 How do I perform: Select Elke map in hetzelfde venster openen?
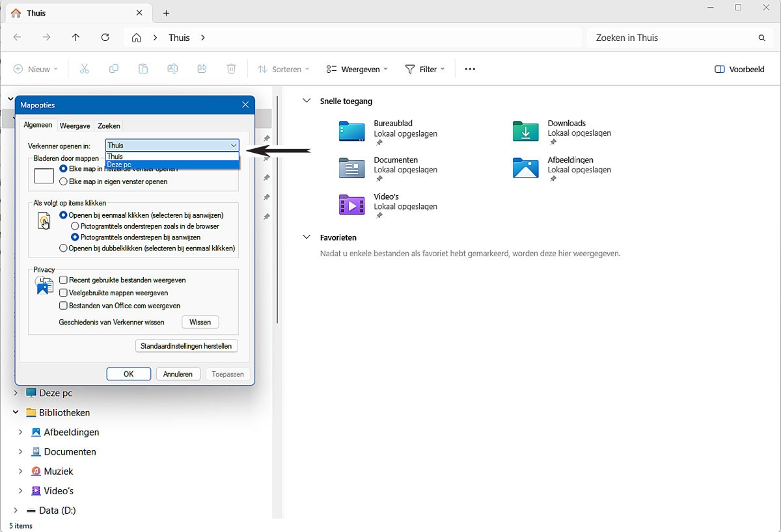pos(64,168)
